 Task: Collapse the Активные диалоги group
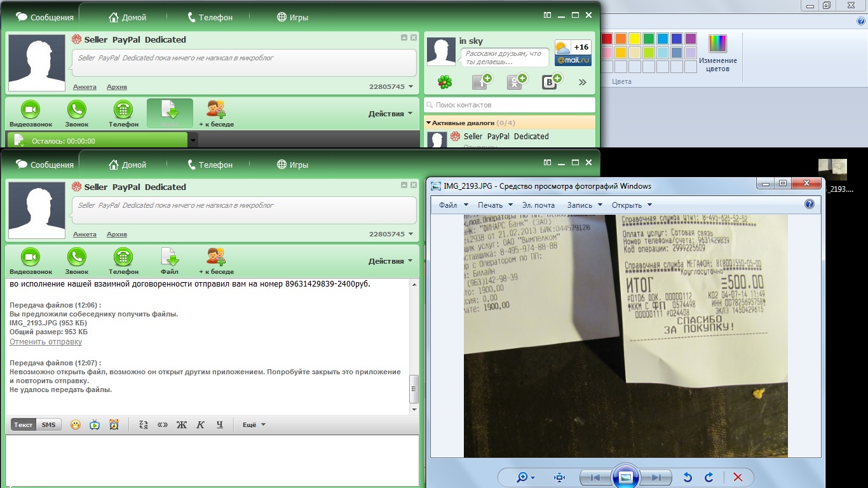[x=429, y=123]
